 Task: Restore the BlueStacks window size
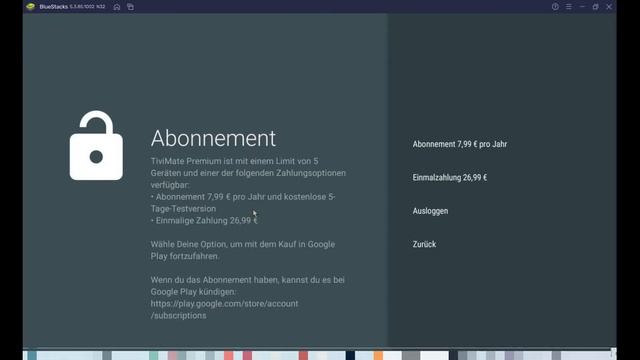(596, 7)
